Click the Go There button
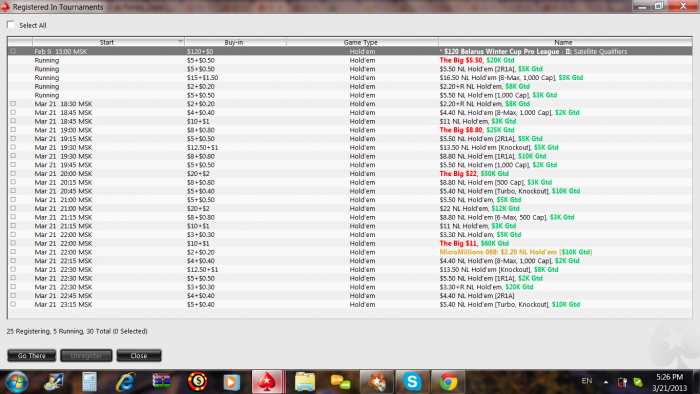This screenshot has height=394, width=700. pos(32,356)
